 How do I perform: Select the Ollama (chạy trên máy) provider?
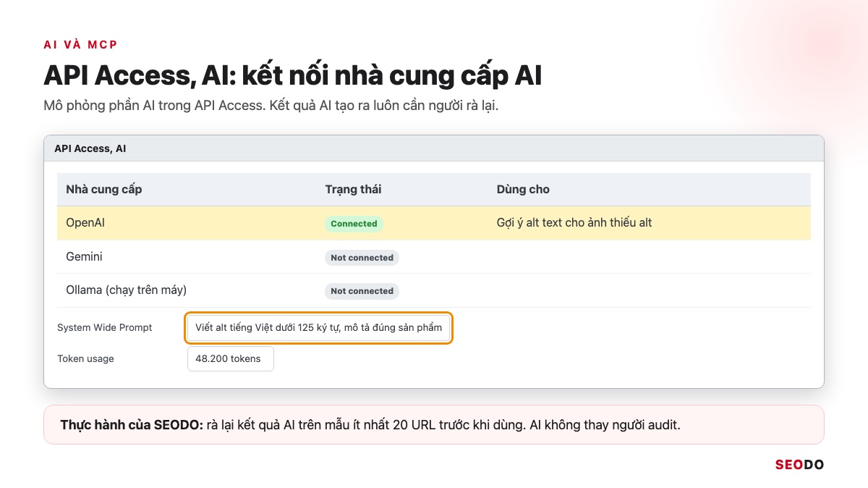(x=127, y=290)
